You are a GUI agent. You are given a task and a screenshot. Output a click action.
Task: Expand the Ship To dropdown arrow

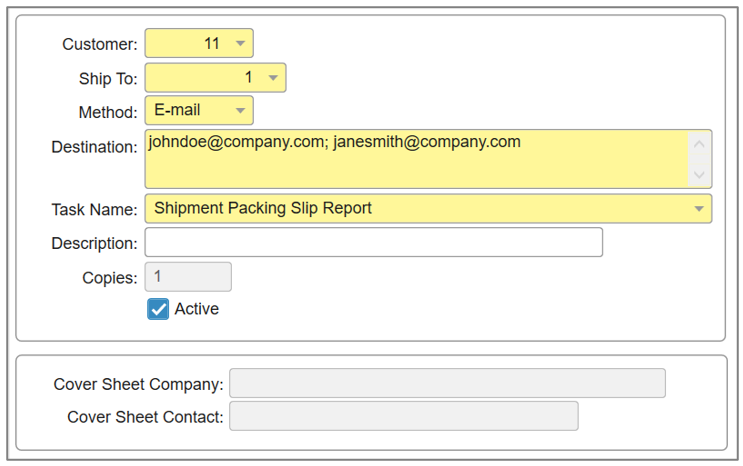273,78
